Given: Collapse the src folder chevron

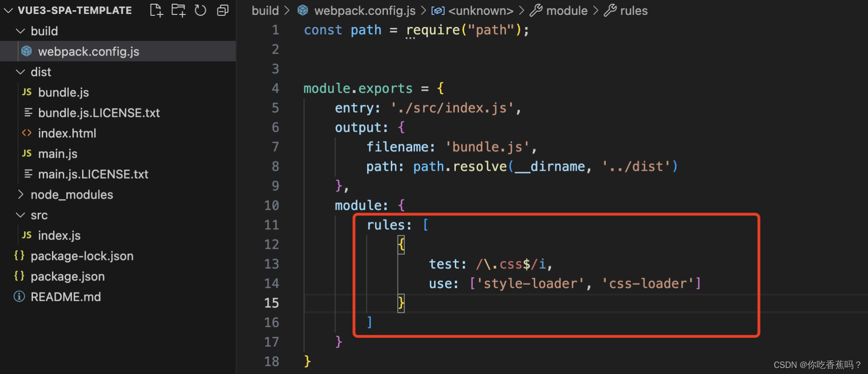Looking at the screenshot, I should (x=20, y=215).
